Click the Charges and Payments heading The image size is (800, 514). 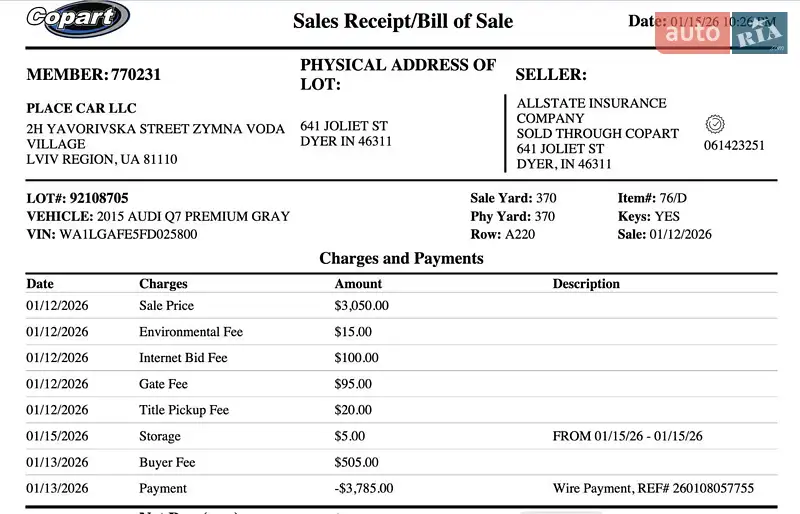(401, 258)
